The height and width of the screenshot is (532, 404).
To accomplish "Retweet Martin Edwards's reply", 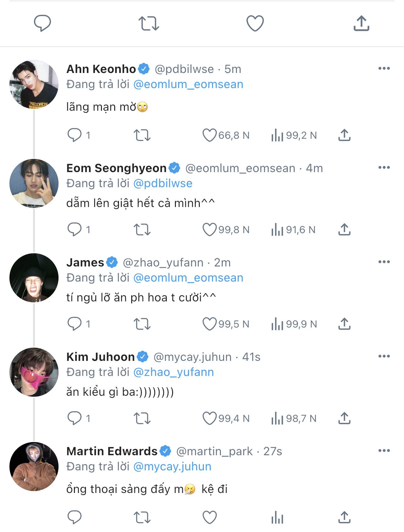I will [142, 518].
